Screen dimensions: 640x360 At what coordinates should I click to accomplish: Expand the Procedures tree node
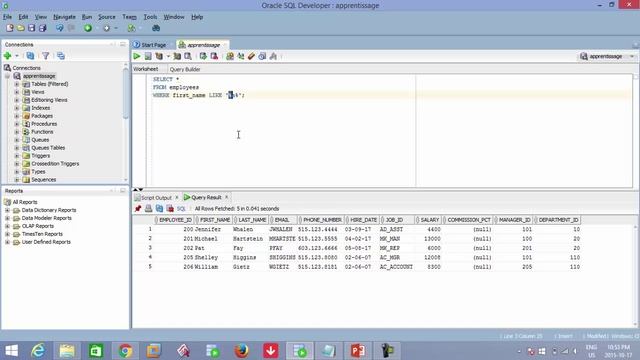17,124
